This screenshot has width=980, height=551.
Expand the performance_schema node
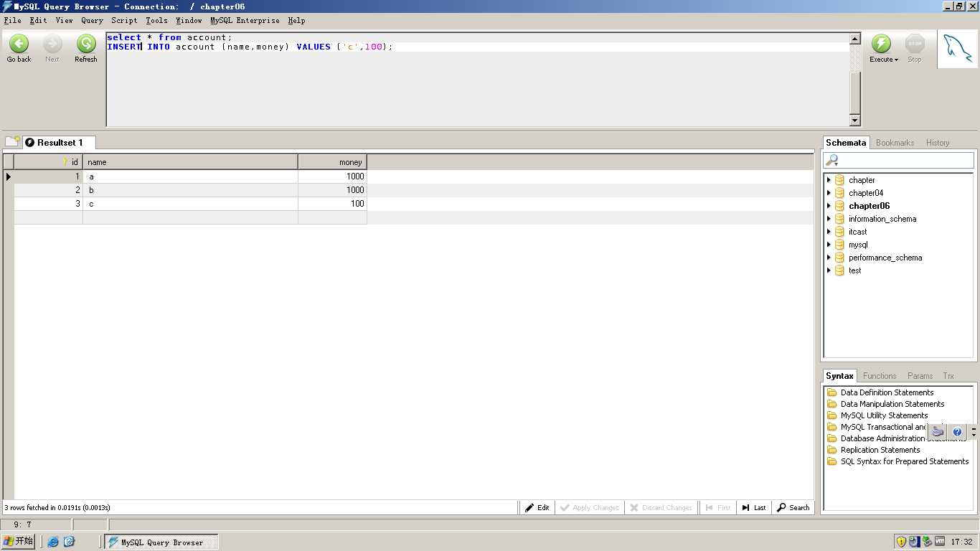[x=829, y=258]
